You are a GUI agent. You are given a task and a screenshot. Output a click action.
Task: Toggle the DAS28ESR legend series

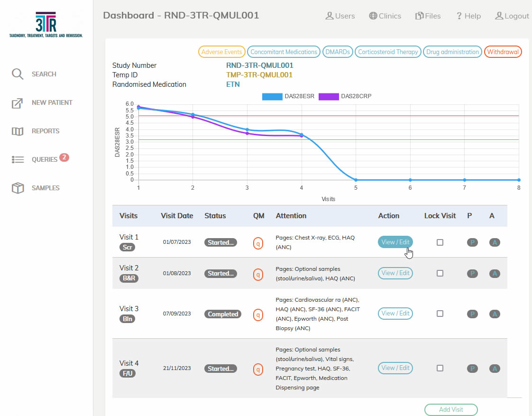pyautogui.click(x=288, y=96)
